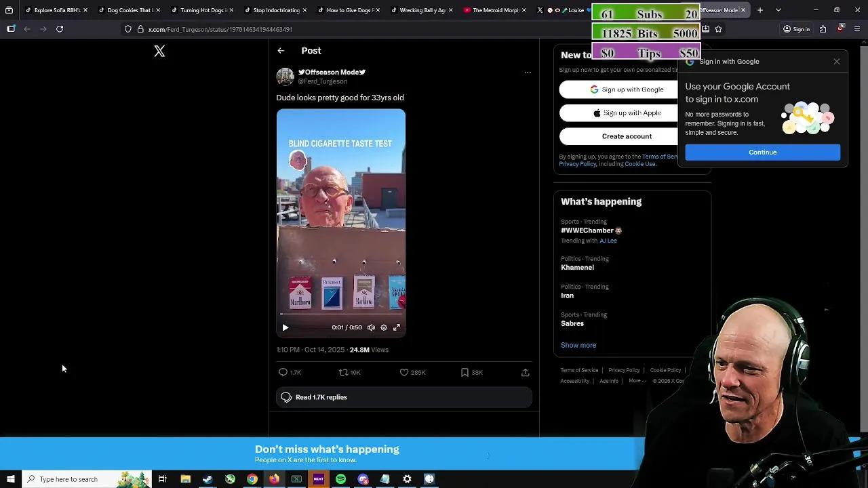Open Google Chrome from the taskbar
This screenshot has width=868, height=488.
pos(252,479)
